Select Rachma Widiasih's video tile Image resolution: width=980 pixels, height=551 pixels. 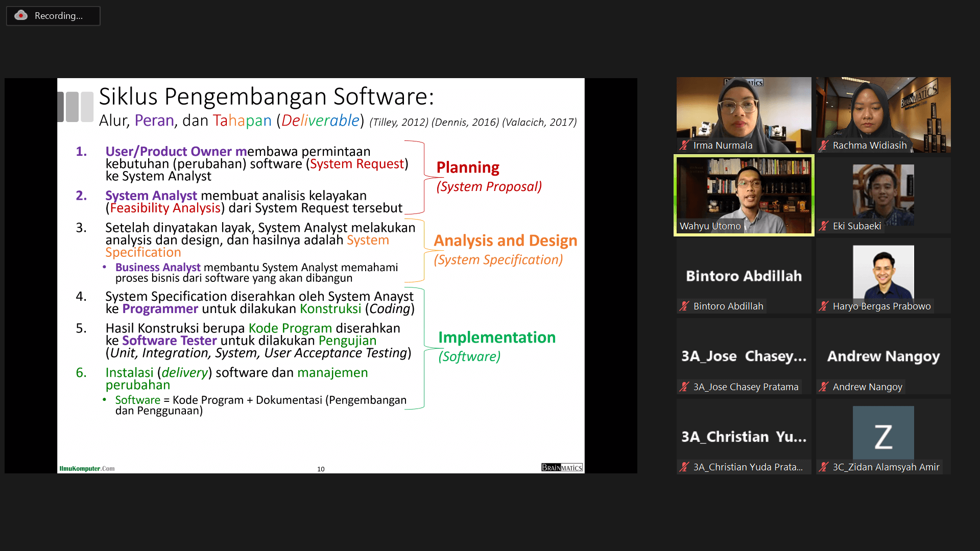pyautogui.click(x=883, y=110)
